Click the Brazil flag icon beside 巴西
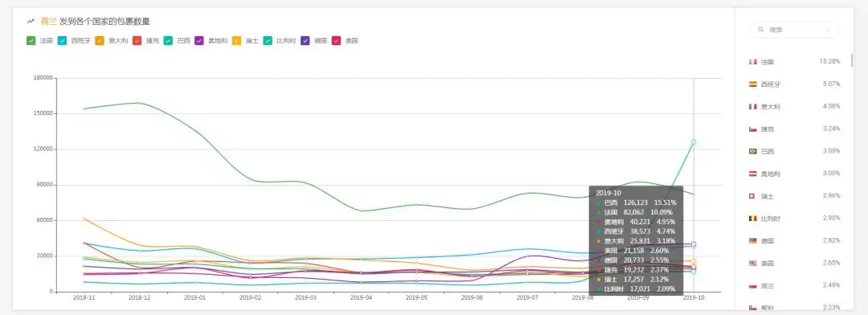 pyautogui.click(x=752, y=151)
